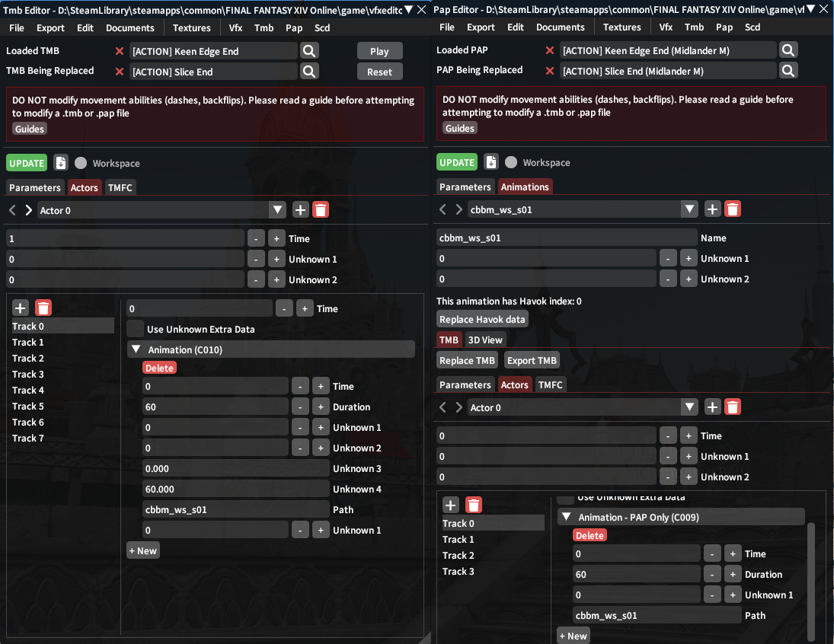834x644 pixels.
Task: Delete selected track in Tmb Editor
Action: pyautogui.click(x=43, y=308)
